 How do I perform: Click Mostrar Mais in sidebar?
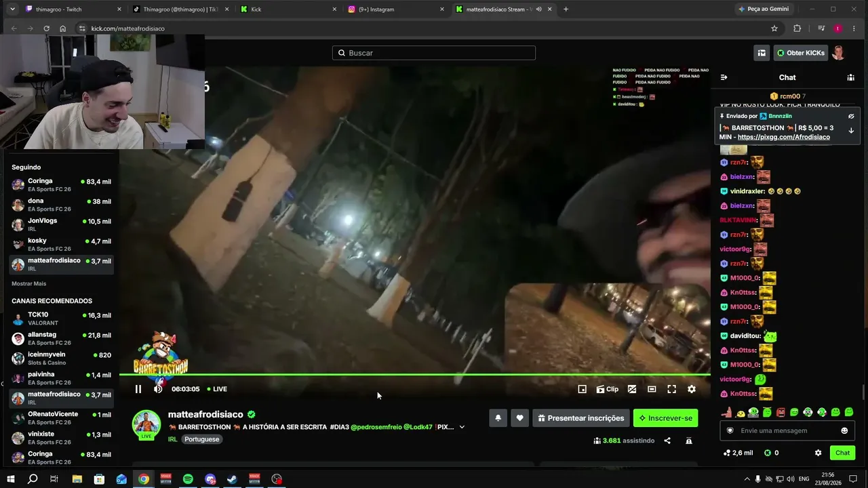(29, 283)
